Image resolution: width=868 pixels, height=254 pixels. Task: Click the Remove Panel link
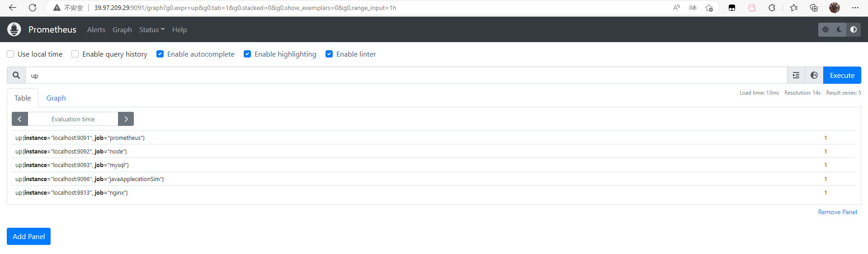click(837, 212)
